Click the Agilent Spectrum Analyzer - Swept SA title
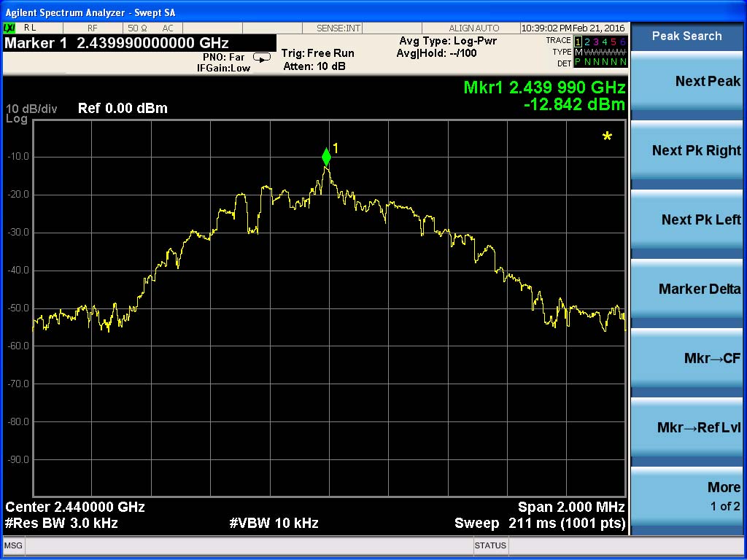Screen dimensions: 747x560 click(x=90, y=13)
